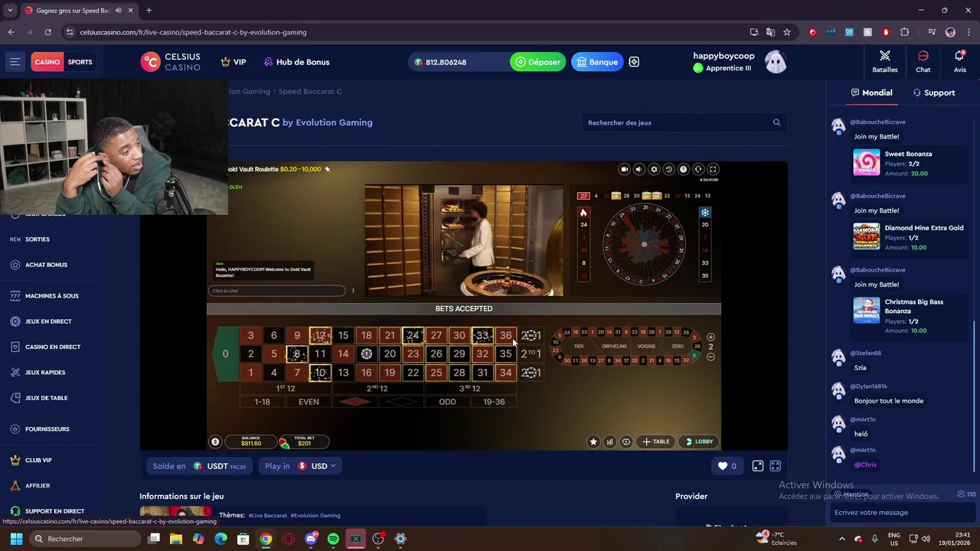Open the game help question mark
Image resolution: width=980 pixels, height=551 pixels.
tap(683, 169)
